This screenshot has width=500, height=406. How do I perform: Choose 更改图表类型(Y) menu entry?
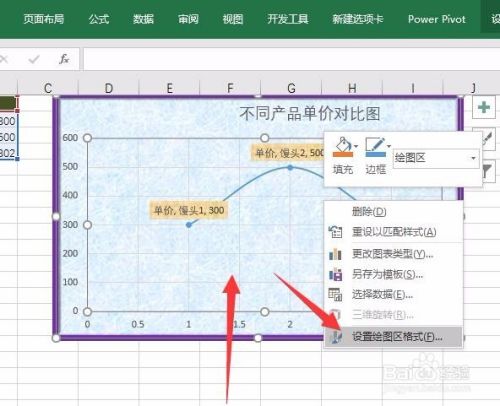tap(394, 254)
